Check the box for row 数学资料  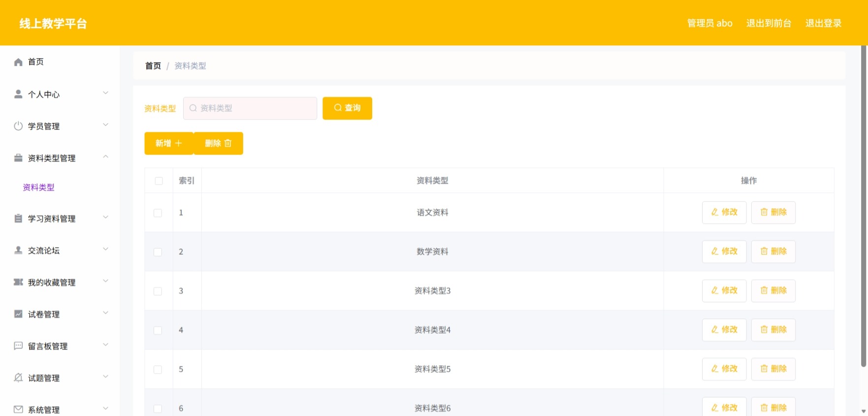[x=158, y=252]
